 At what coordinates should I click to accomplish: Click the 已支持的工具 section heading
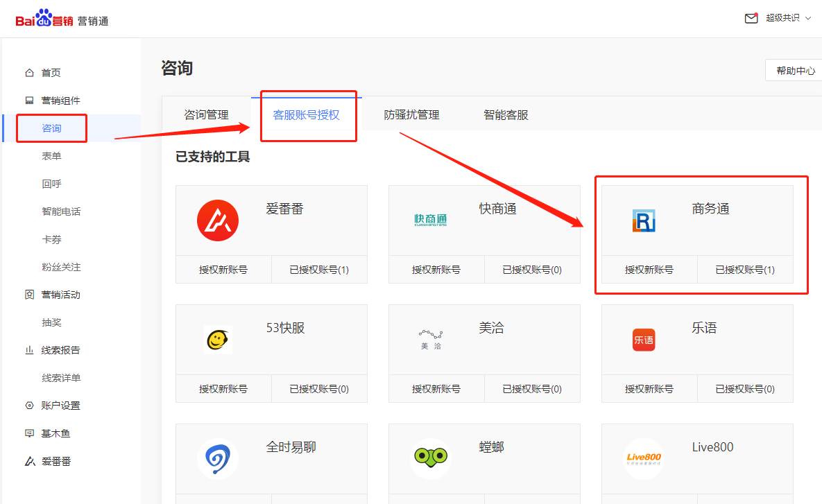[212, 157]
